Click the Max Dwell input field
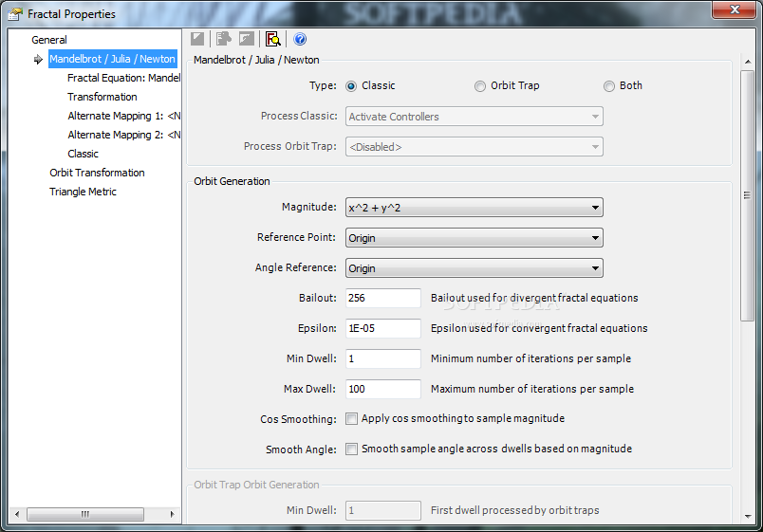 point(383,389)
